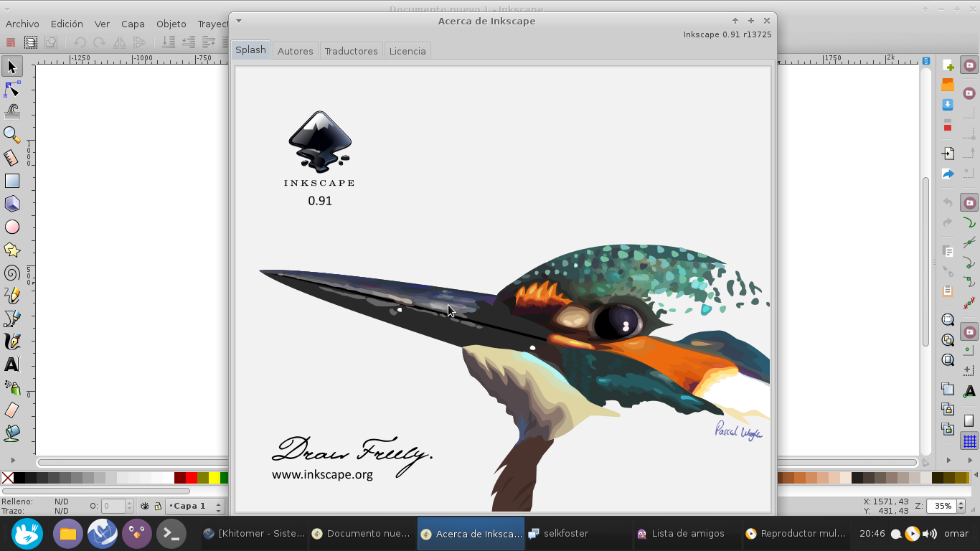Select the spiral tool
The width and height of the screenshot is (980, 551).
(11, 273)
